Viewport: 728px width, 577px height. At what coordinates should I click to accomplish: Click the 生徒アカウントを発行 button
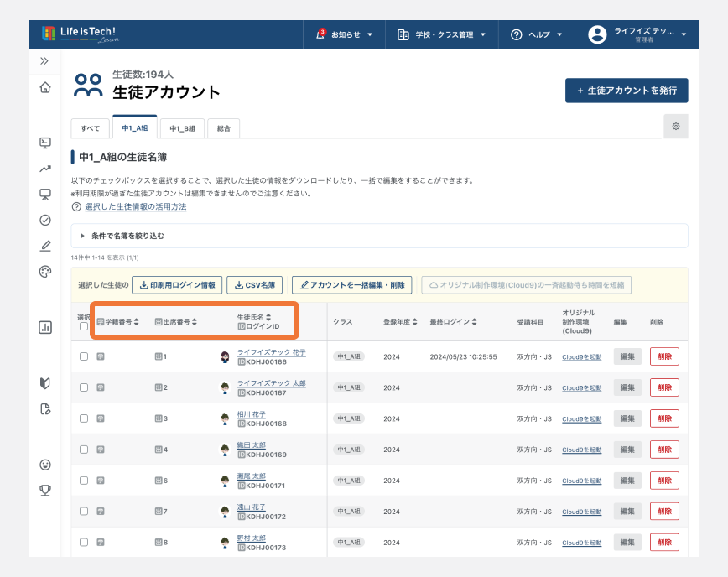point(627,91)
